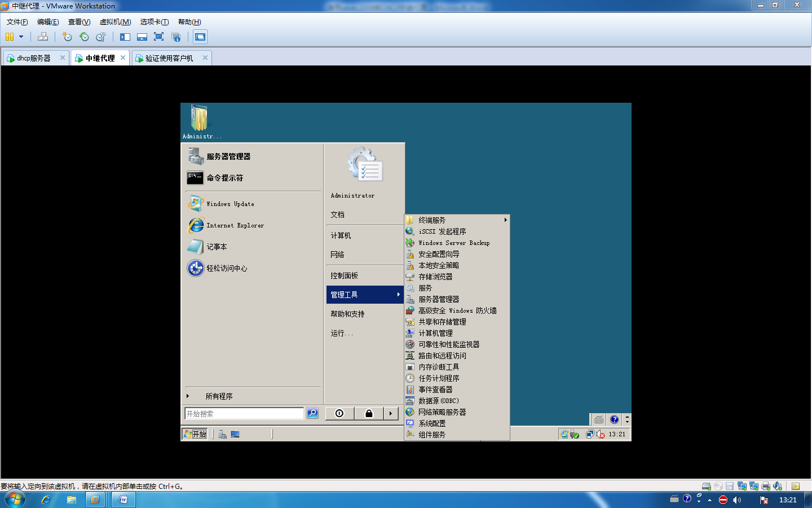Toggle the library sidebar view icon
Image resolution: width=812 pixels, height=508 pixels.
click(125, 37)
